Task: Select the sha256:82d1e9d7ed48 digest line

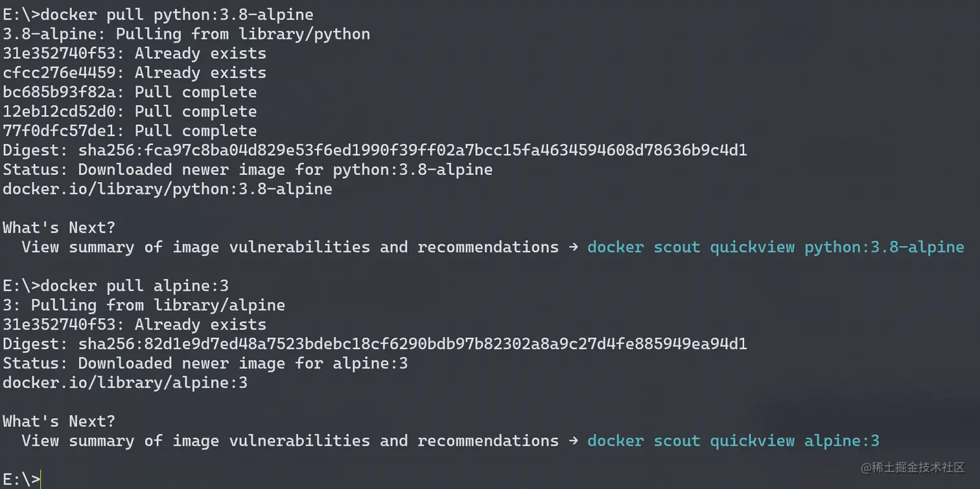Action: pos(375,344)
